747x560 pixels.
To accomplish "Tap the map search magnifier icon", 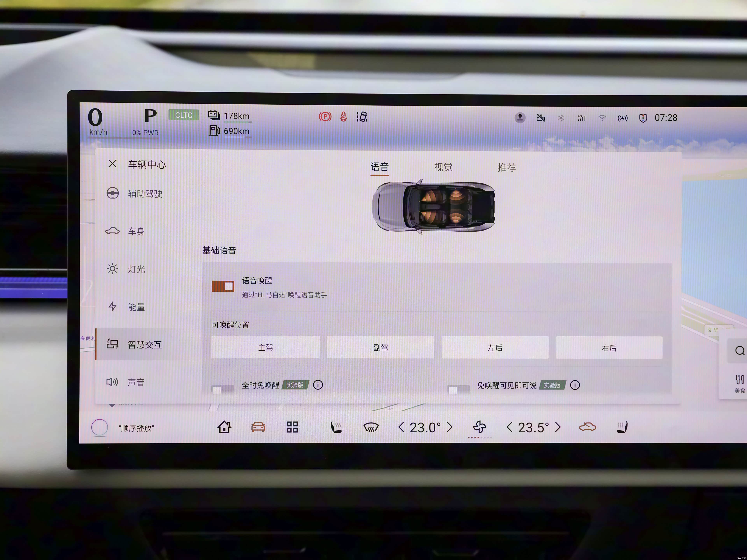I will point(740,351).
